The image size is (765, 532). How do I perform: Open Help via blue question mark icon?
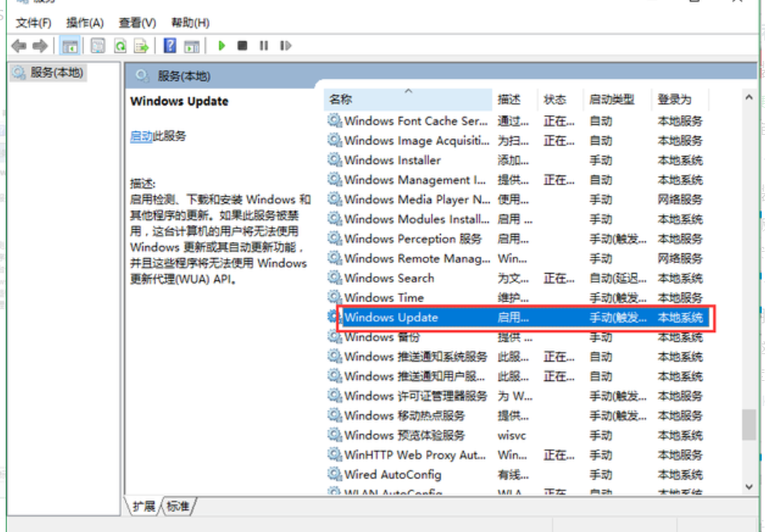point(171,46)
